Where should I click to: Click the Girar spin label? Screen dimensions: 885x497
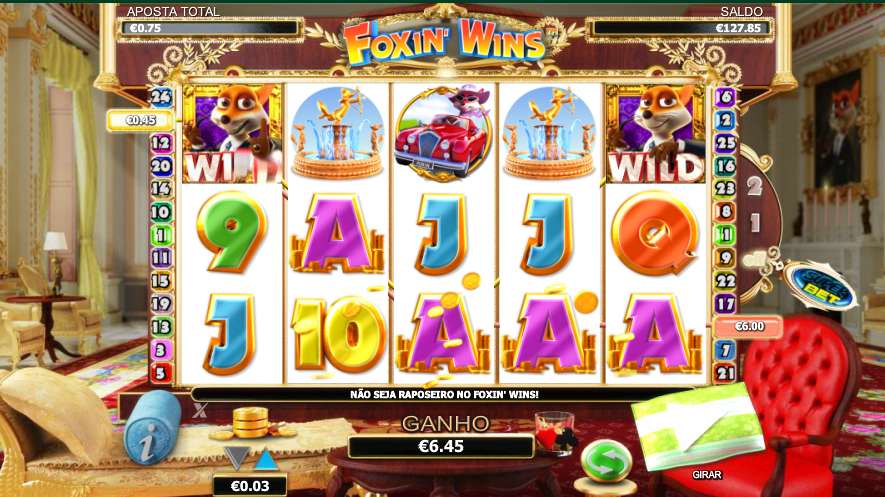pyautogui.click(x=707, y=475)
